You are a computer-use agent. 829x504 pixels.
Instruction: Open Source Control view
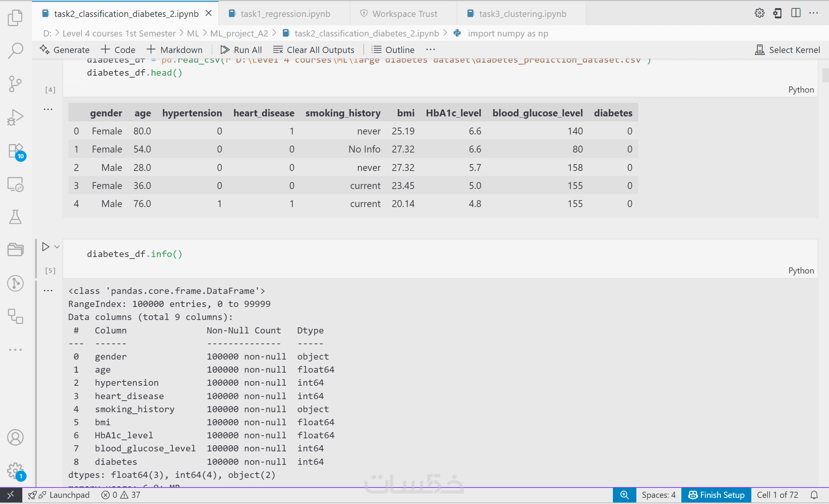tap(15, 84)
